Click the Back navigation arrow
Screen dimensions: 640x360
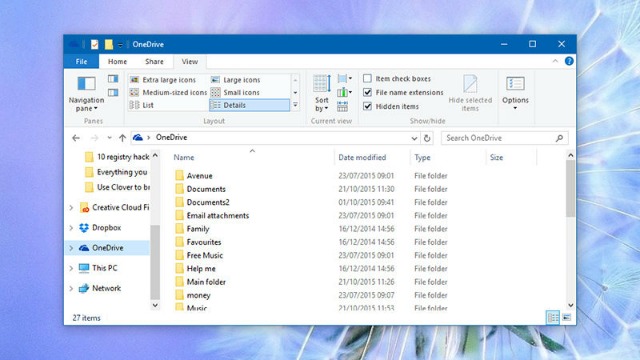(76, 138)
